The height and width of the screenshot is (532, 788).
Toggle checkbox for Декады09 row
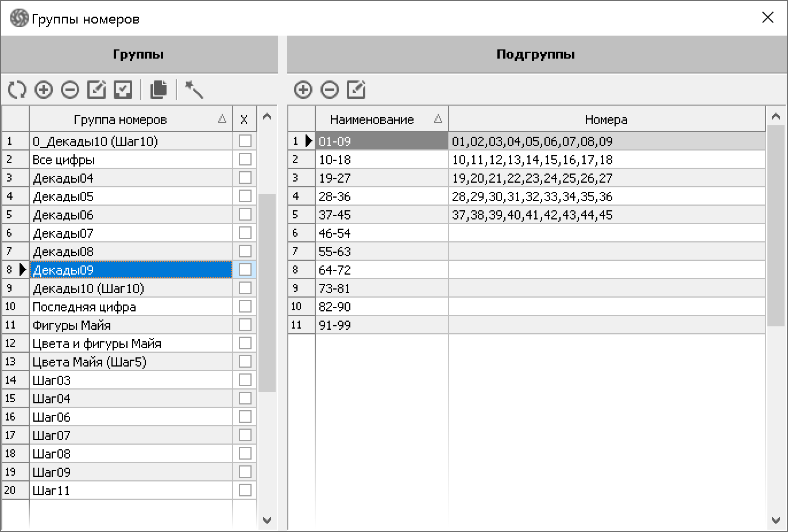click(245, 269)
